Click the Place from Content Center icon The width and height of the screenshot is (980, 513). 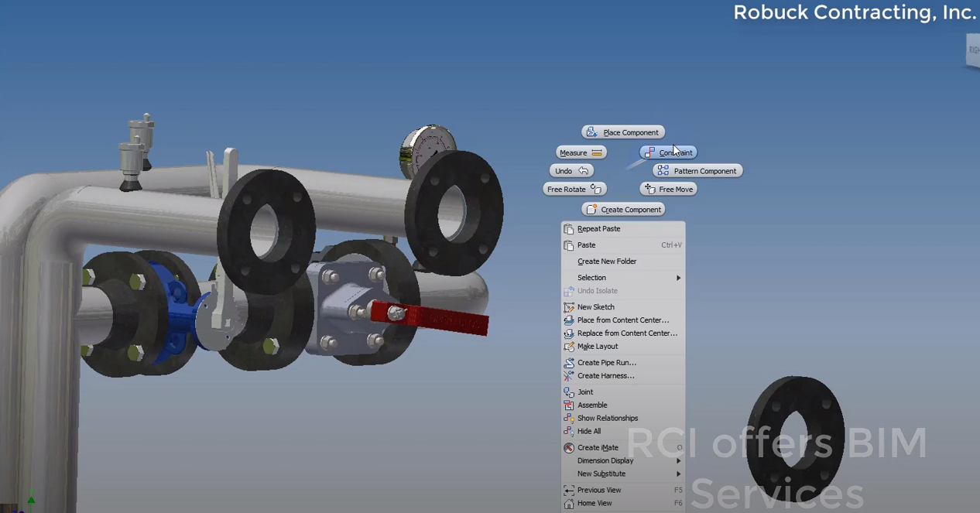click(569, 320)
